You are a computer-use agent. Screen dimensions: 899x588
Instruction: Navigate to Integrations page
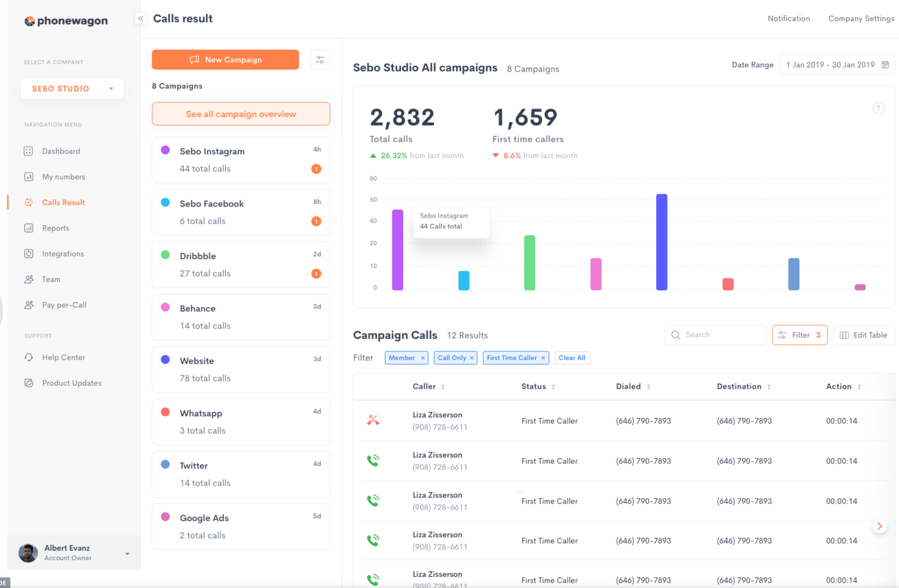[63, 254]
